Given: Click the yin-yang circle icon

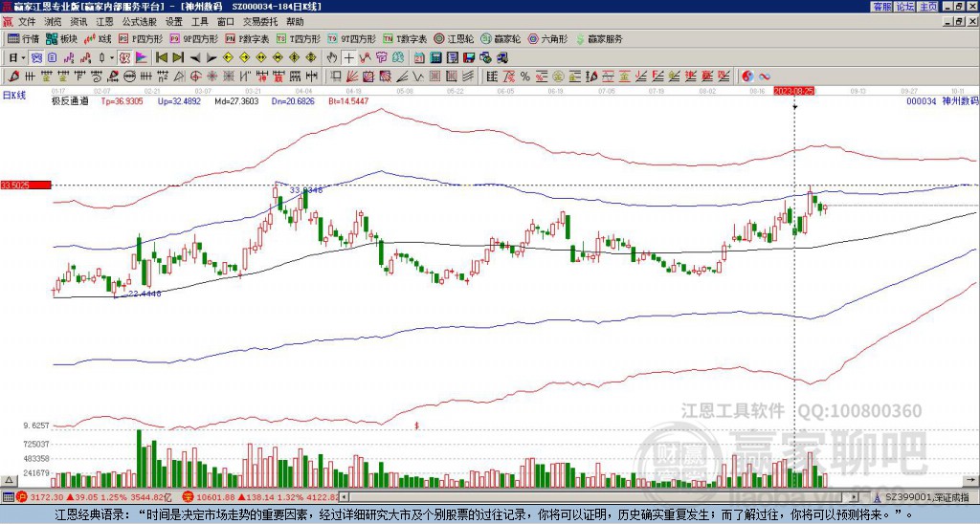Looking at the screenshot, I should click(747, 76).
